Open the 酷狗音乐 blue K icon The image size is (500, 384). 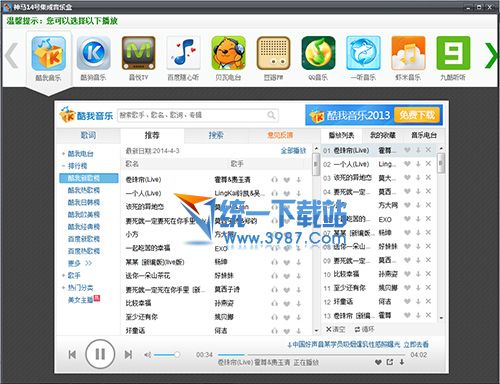click(x=93, y=53)
